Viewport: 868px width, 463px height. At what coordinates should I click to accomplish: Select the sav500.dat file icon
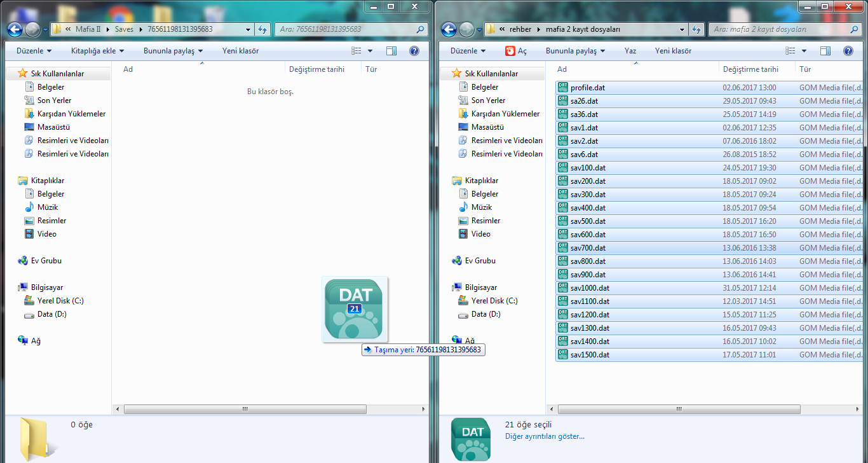point(563,221)
